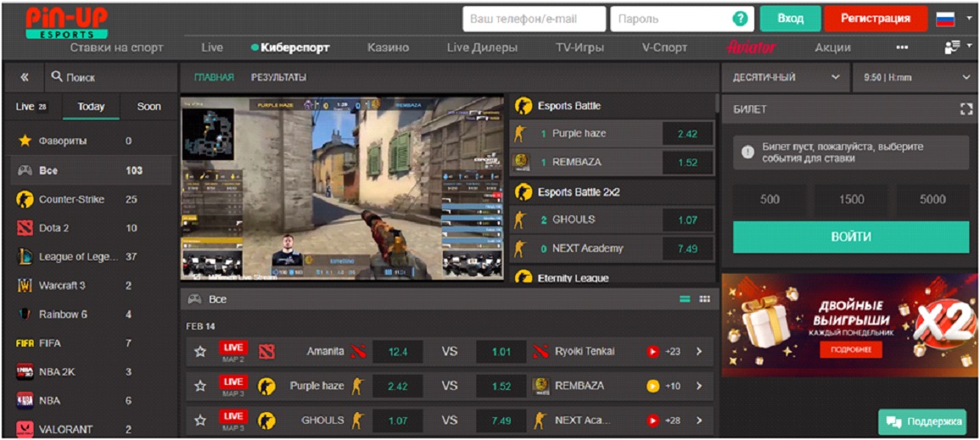980x440 pixels.
Task: Star the Purple haze vs REMBAZA match
Action: coord(200,386)
